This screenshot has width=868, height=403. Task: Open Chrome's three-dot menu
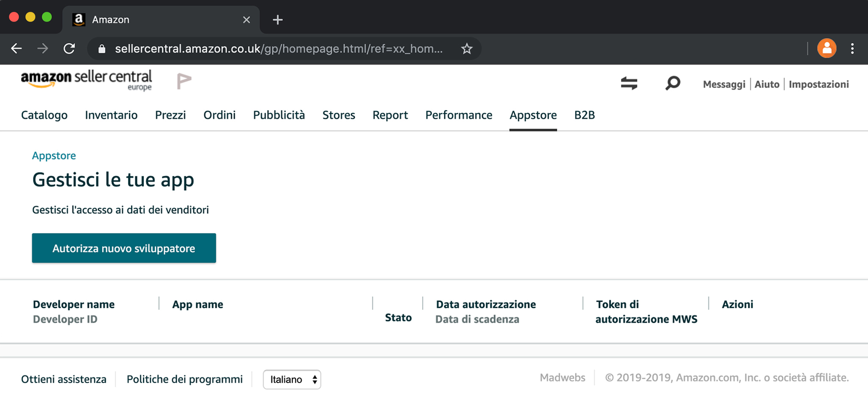click(852, 49)
